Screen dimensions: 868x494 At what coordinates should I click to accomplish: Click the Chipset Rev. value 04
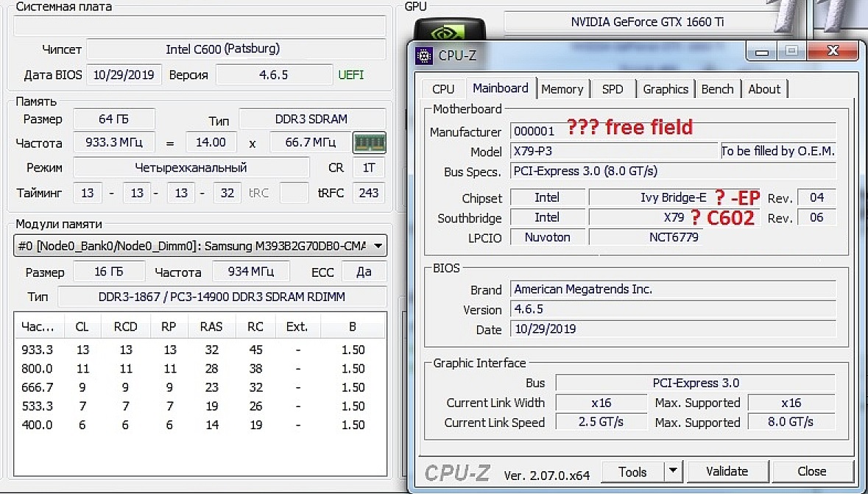[x=816, y=198]
